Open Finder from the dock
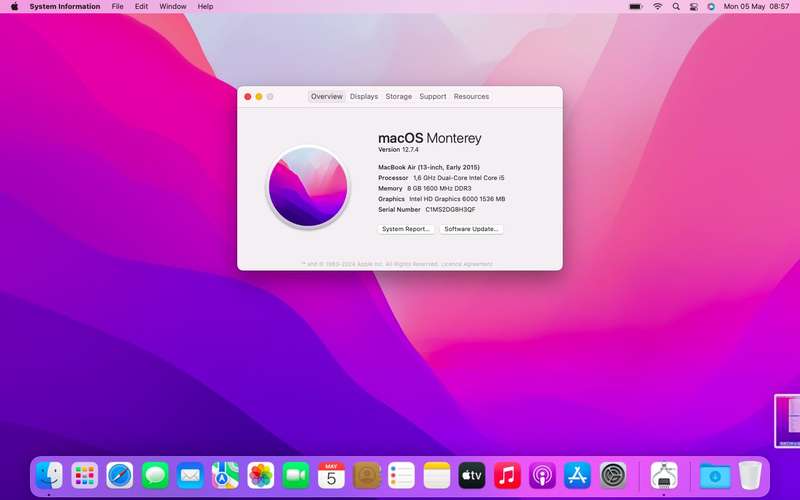Image resolution: width=800 pixels, height=500 pixels. click(49, 476)
